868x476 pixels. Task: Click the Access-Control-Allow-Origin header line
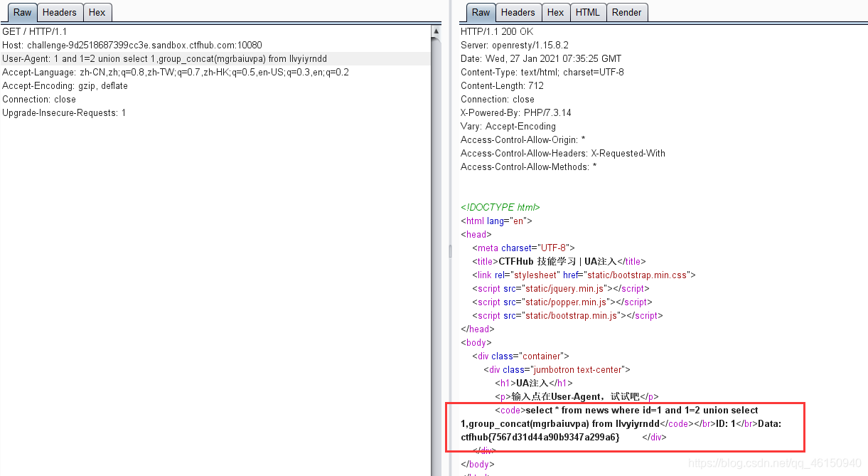(x=523, y=139)
